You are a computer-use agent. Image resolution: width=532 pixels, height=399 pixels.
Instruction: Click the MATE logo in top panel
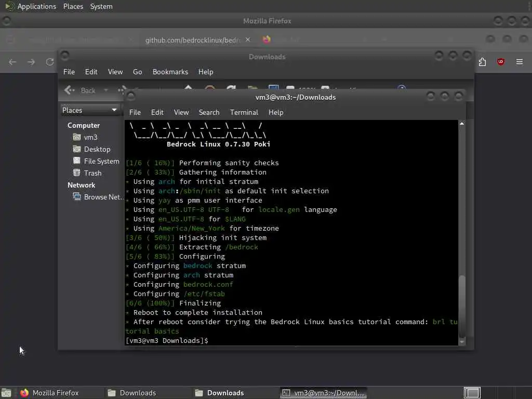click(9, 6)
